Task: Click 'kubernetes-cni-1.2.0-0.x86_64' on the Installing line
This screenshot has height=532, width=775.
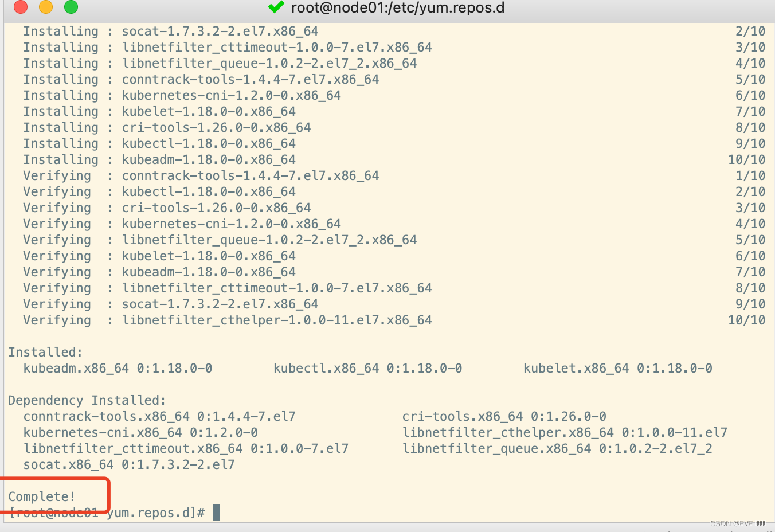Action: coord(232,96)
